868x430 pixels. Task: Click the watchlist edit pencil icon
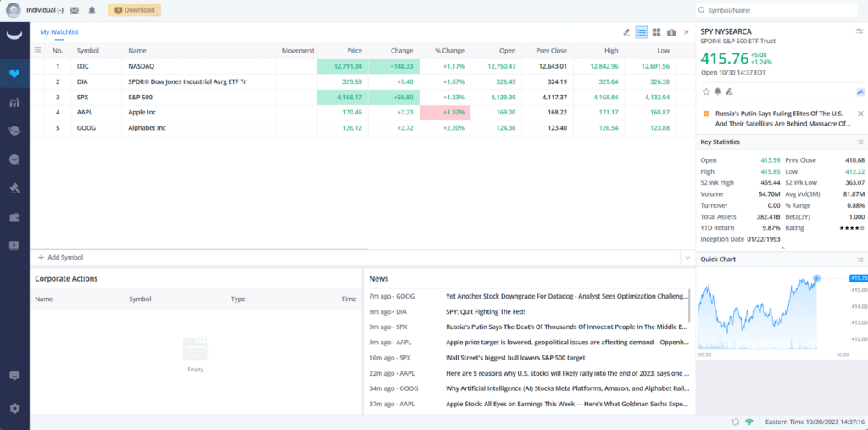point(626,32)
